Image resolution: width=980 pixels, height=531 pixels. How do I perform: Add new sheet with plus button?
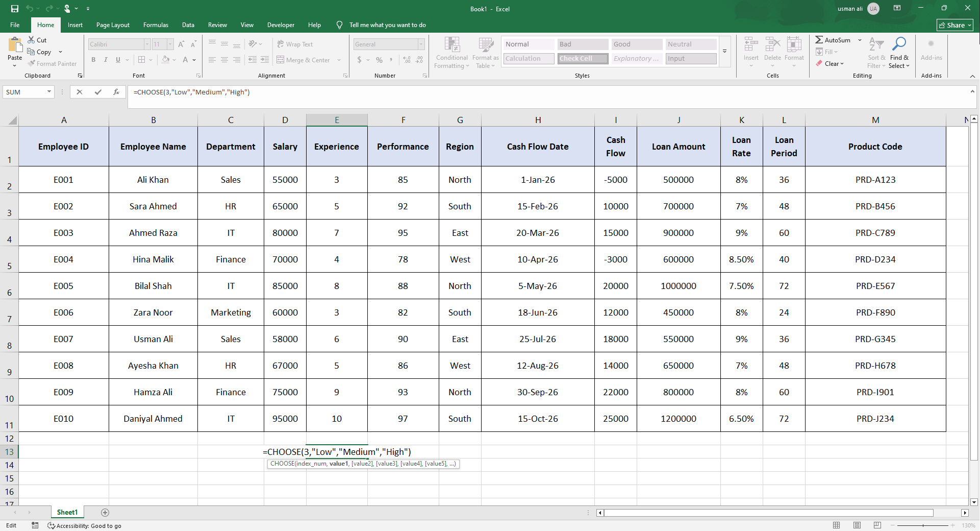(105, 513)
